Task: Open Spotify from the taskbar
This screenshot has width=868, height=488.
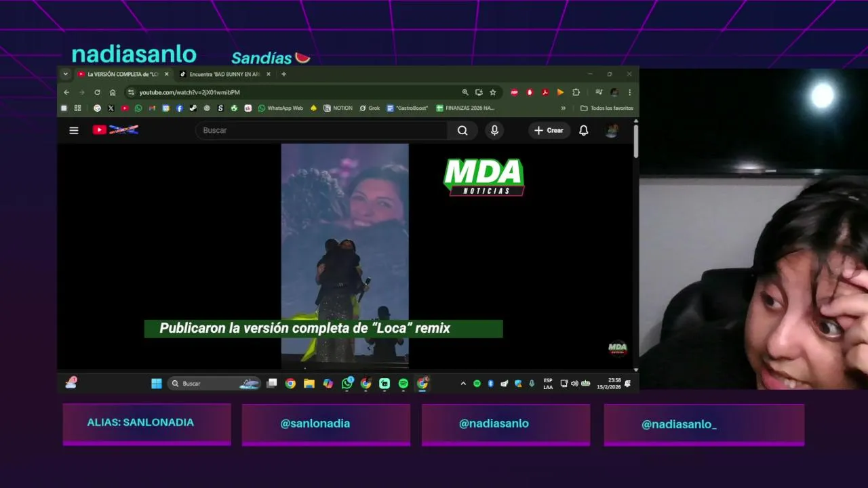Action: [403, 384]
